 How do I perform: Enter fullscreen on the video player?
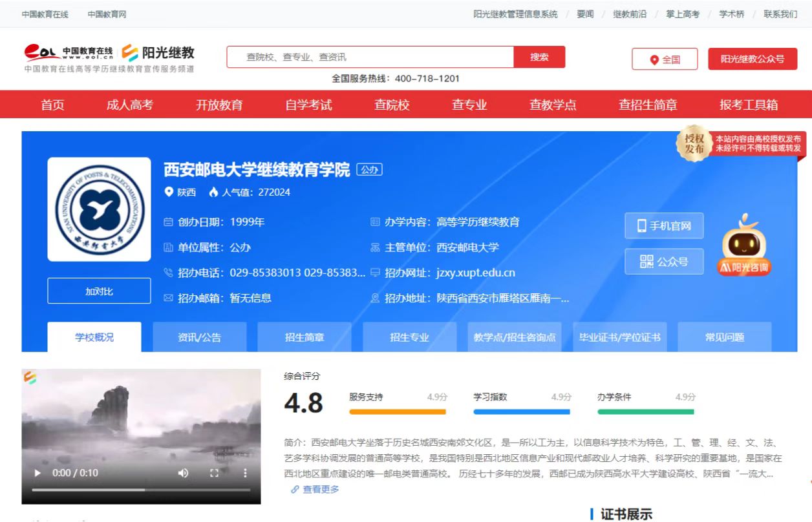(215, 473)
